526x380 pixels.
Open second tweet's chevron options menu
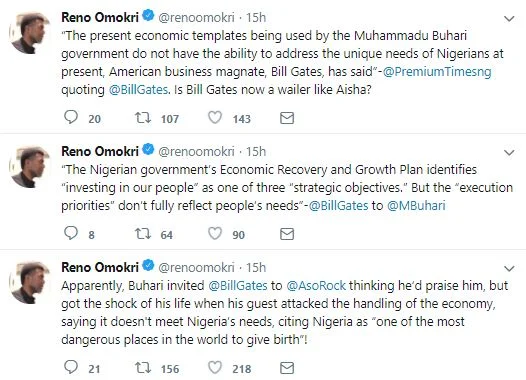(x=509, y=153)
